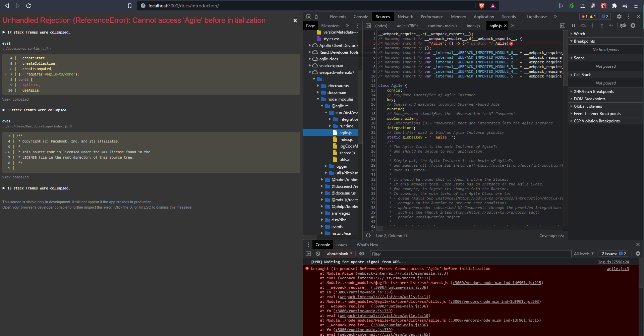This screenshot has height=336, width=644.
Task: Close the error overlay with X
Action: click(x=295, y=20)
